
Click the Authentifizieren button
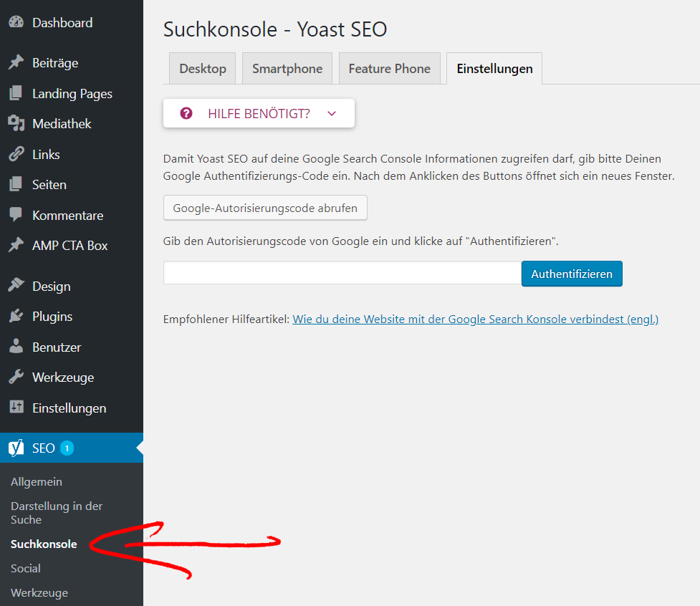[x=572, y=273]
